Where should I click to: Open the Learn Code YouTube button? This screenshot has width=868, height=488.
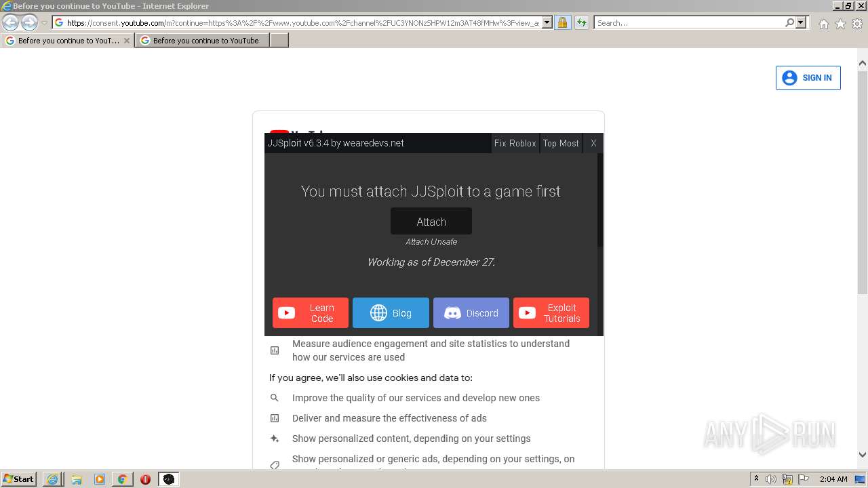tap(311, 313)
